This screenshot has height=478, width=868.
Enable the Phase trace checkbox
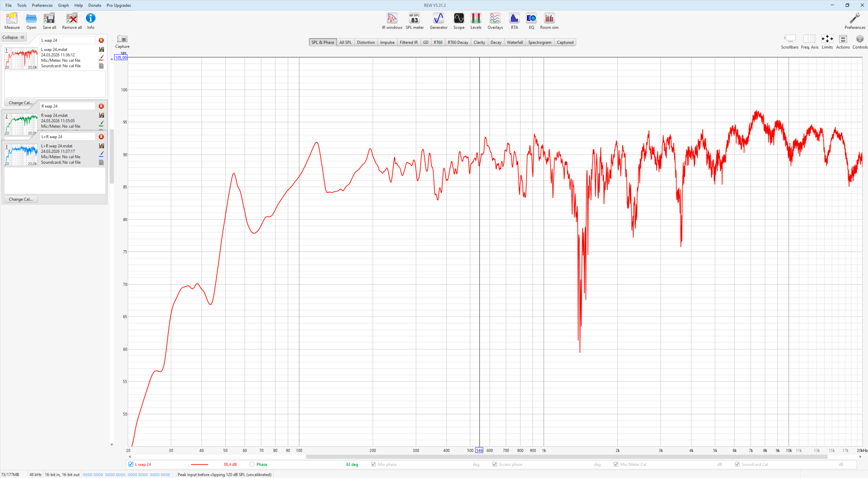(x=252, y=464)
